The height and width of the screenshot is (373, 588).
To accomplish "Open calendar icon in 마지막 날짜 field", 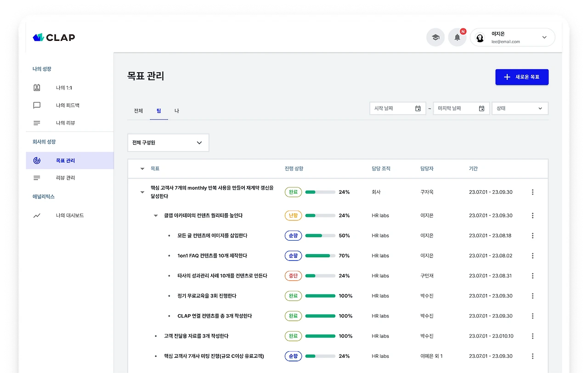I will (481, 108).
